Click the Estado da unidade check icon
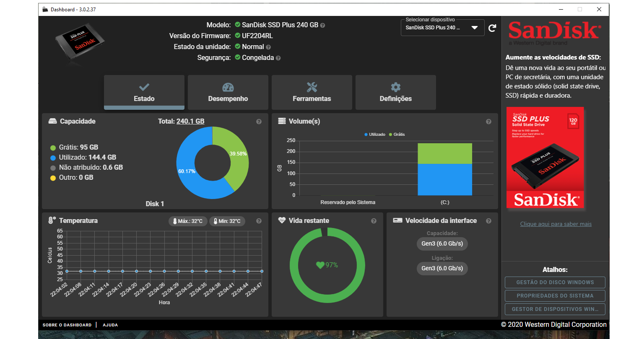Image resolution: width=644 pixels, height=339 pixels. click(x=238, y=47)
